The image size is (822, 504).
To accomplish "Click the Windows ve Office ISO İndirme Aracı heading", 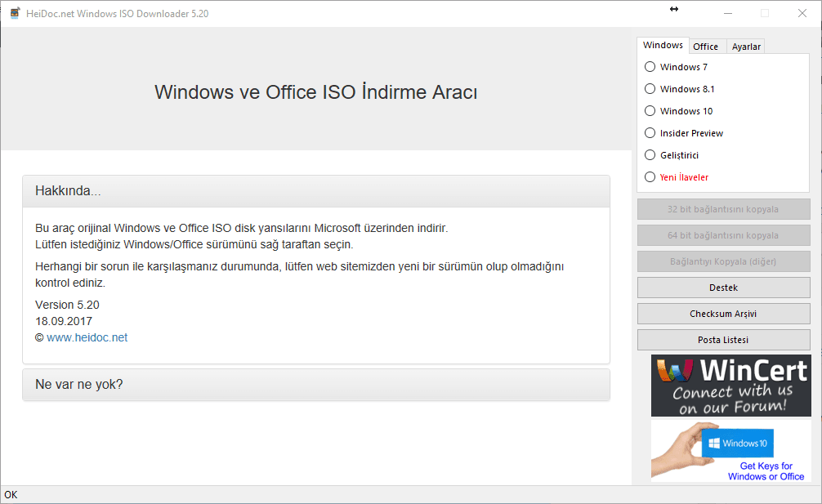I will coord(316,92).
